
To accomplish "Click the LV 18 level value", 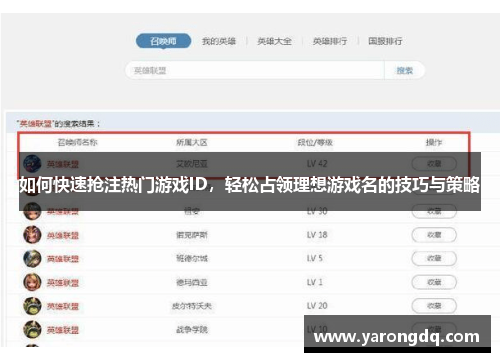I will 317,235.
